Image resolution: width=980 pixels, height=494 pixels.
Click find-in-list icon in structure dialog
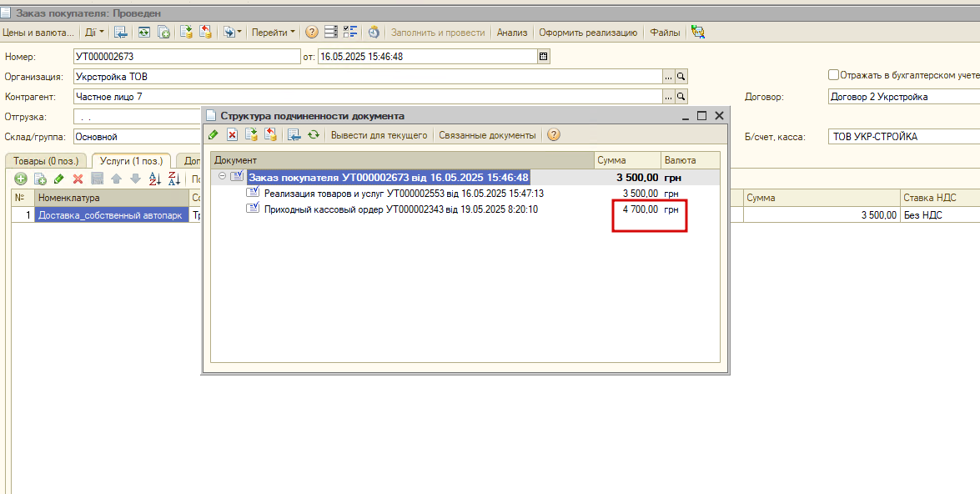294,134
